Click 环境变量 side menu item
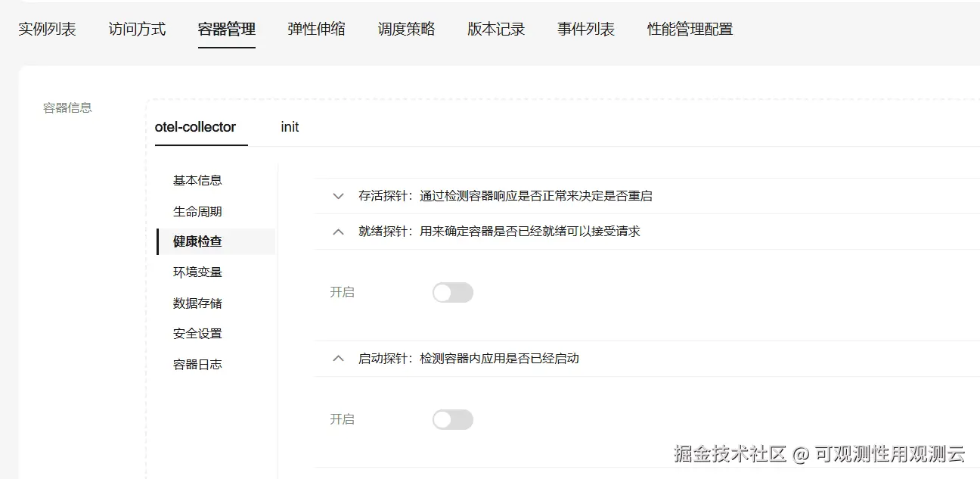 point(197,272)
